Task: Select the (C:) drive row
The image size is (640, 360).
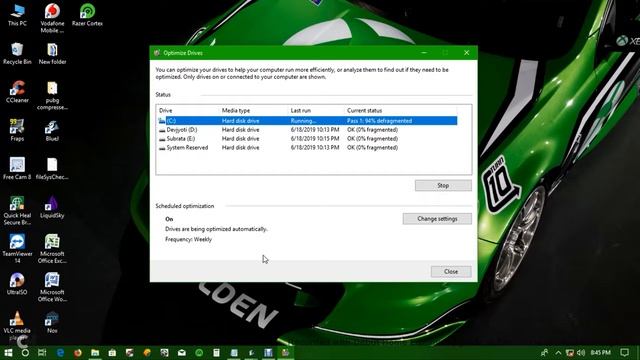Action: pyautogui.click(x=307, y=121)
